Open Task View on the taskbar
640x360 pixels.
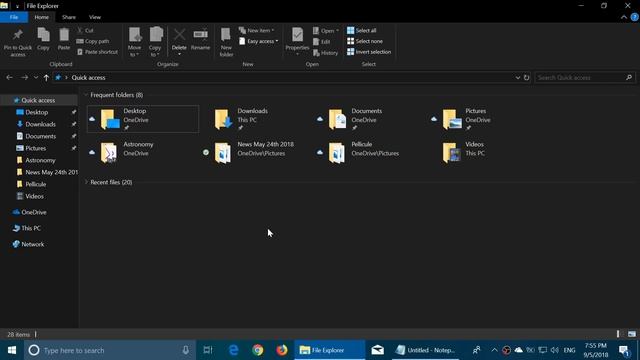pyautogui.click(x=208, y=350)
